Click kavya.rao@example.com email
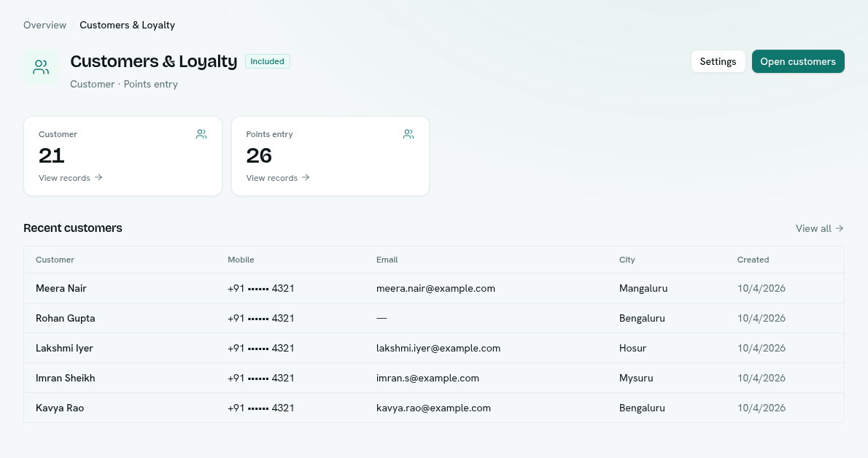The image size is (868, 458). point(433,408)
